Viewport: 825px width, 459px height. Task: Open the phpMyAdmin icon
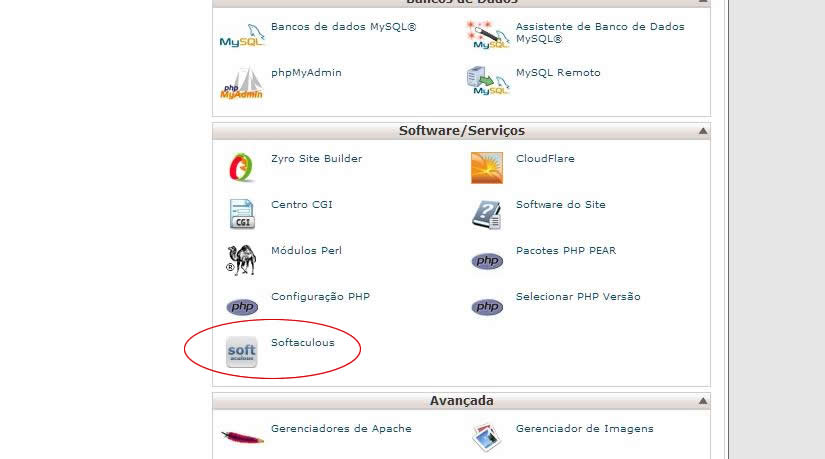(x=242, y=83)
